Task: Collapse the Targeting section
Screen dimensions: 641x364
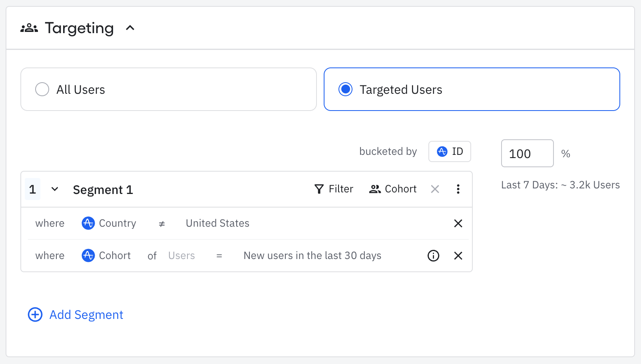Action: tap(131, 28)
